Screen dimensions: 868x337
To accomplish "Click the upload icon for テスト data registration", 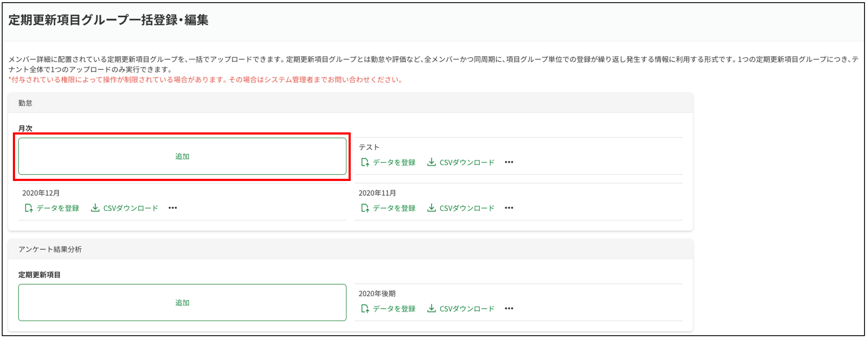I will coord(365,162).
